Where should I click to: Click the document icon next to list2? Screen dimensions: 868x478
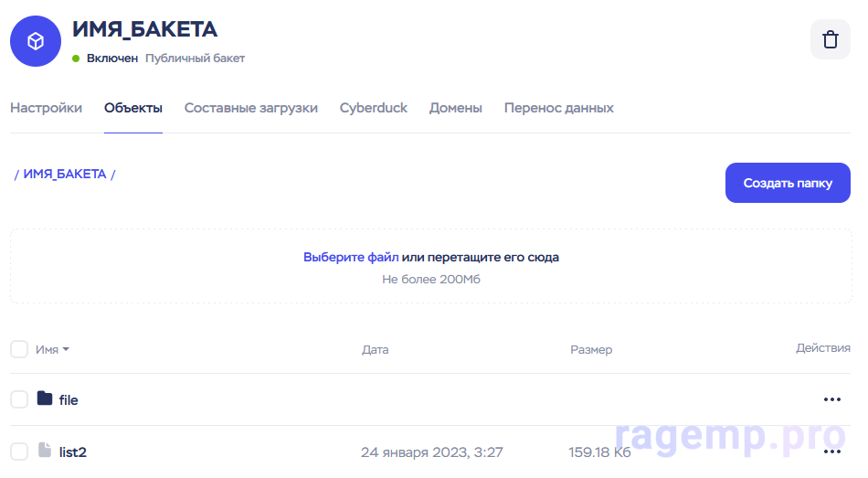45,451
